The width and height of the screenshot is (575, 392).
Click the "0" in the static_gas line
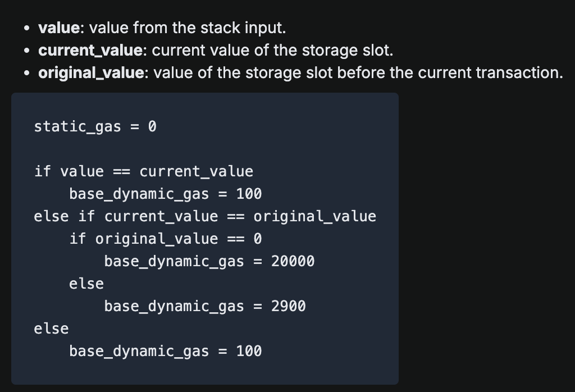(x=152, y=126)
